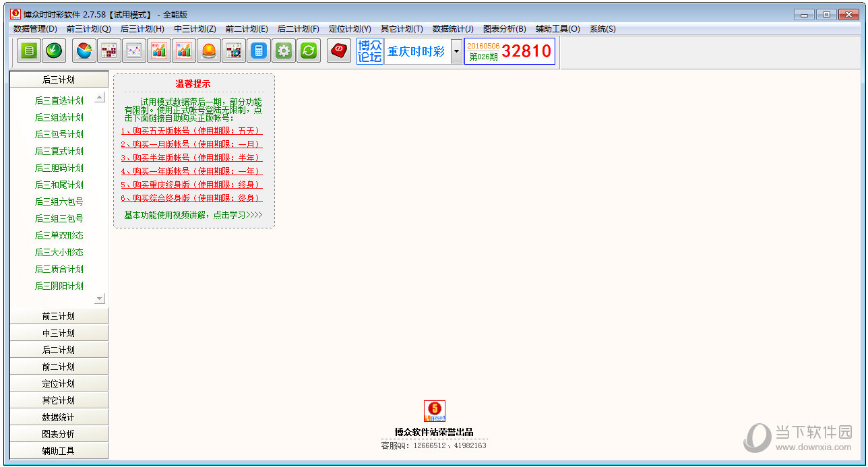Select 后三单双形态 in the sidebar
The height and width of the screenshot is (467, 868).
click(x=59, y=235)
